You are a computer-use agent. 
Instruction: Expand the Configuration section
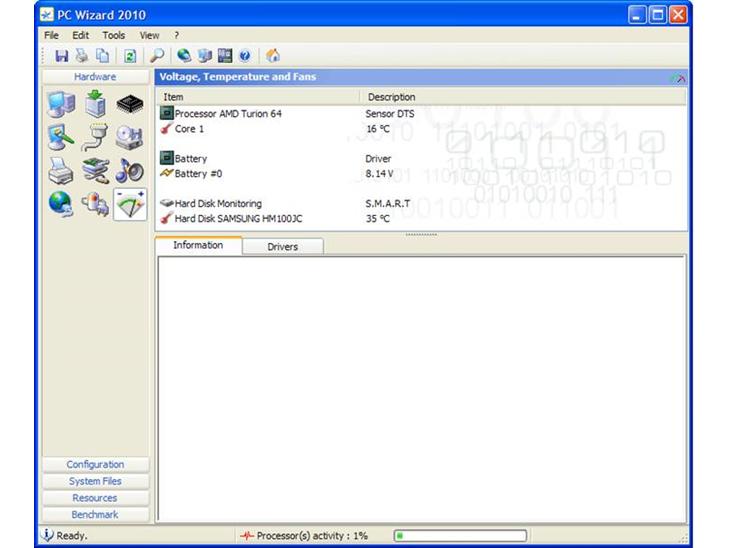pyautogui.click(x=95, y=464)
